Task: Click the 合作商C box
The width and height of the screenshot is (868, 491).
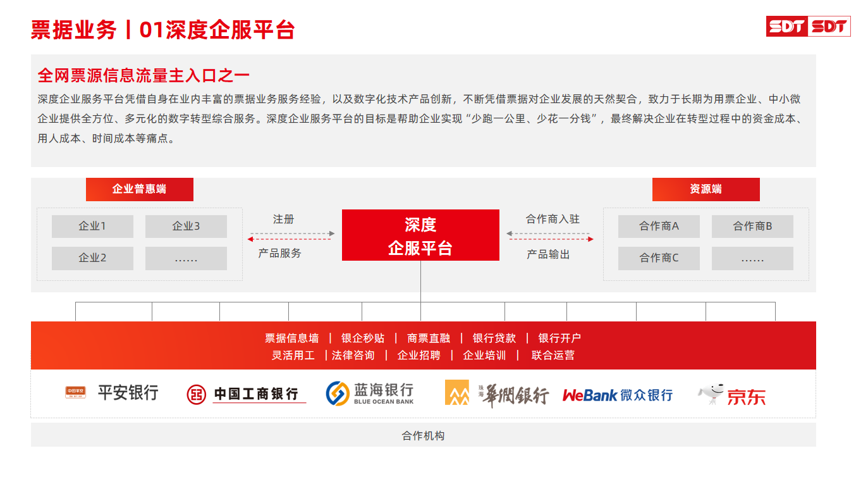Action: tap(659, 258)
